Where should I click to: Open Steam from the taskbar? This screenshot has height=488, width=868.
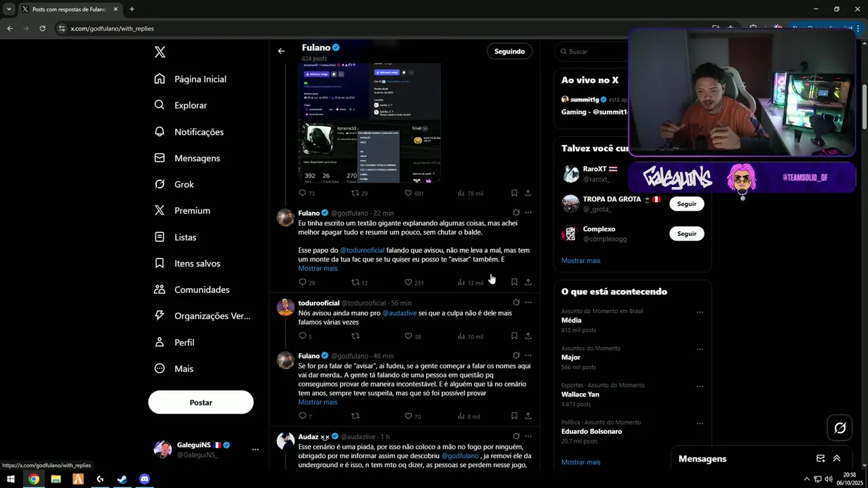(122, 479)
